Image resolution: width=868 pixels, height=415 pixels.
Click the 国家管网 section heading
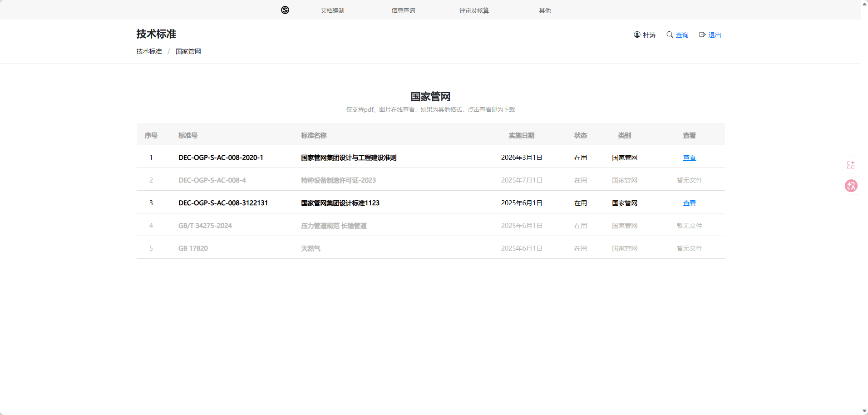pos(430,97)
